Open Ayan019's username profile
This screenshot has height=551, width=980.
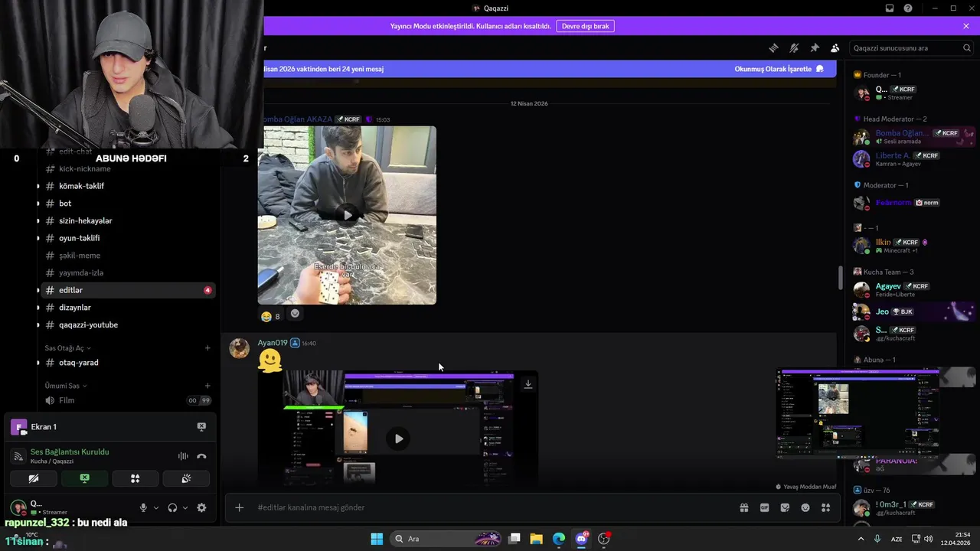(x=273, y=343)
